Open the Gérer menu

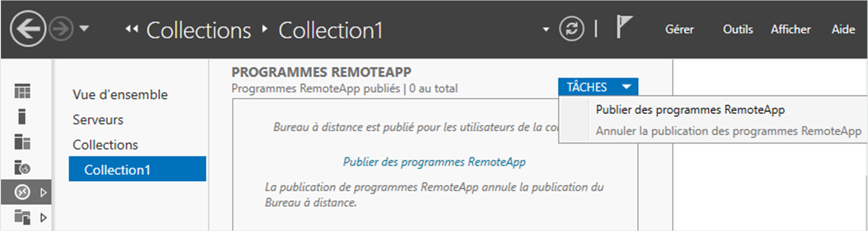coord(679,29)
